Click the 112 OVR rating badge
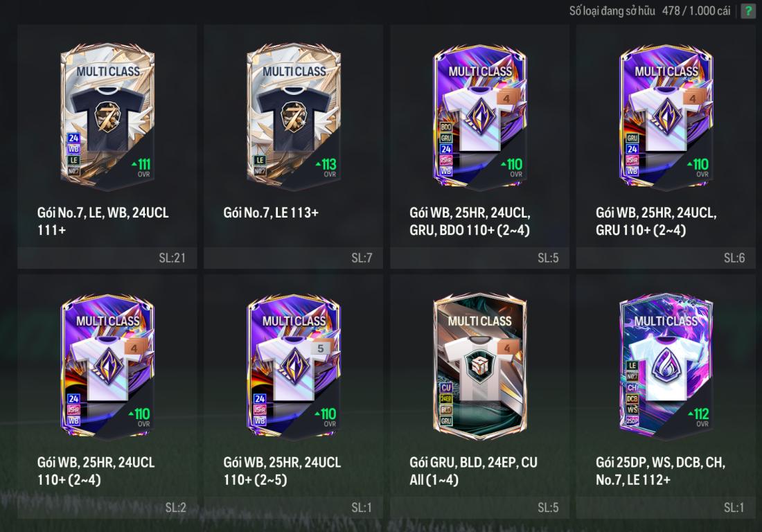This screenshot has width=762, height=532. tap(699, 416)
